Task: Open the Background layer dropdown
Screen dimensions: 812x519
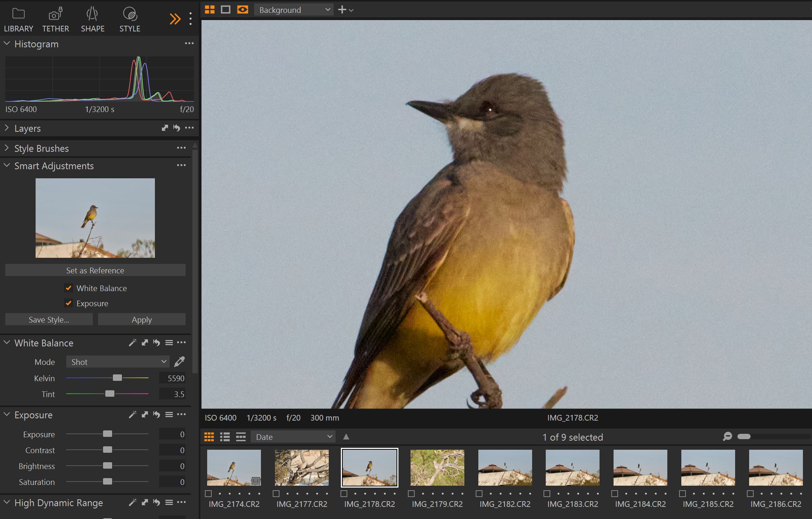Action: 294,9
